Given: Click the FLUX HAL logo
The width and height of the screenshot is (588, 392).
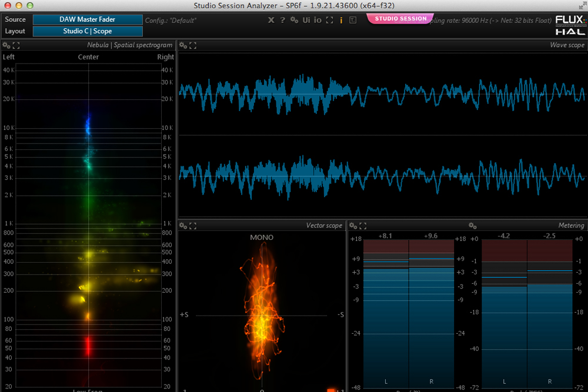Looking at the screenshot, I should [x=570, y=25].
